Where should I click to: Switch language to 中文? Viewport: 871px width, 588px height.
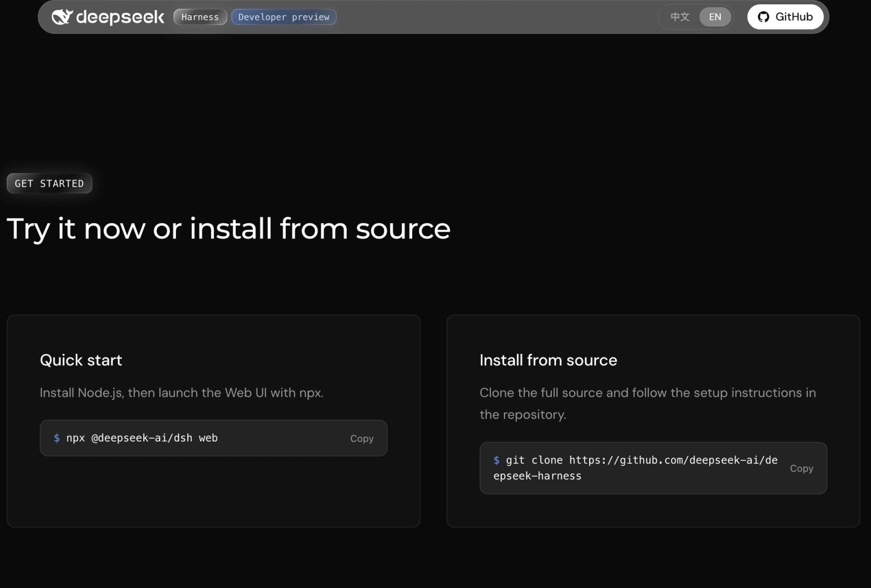pyautogui.click(x=679, y=17)
